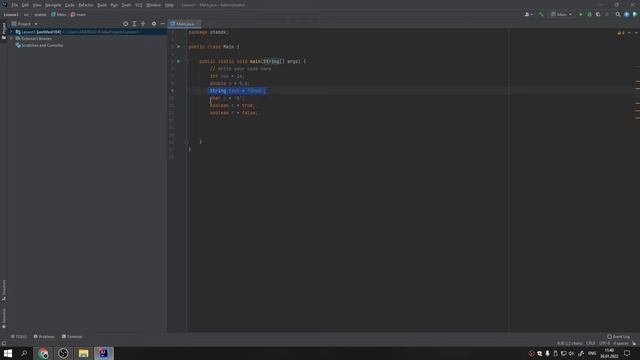Open the 4 spaces indent selector
The width and height of the screenshot is (640, 360).
pos(620,343)
